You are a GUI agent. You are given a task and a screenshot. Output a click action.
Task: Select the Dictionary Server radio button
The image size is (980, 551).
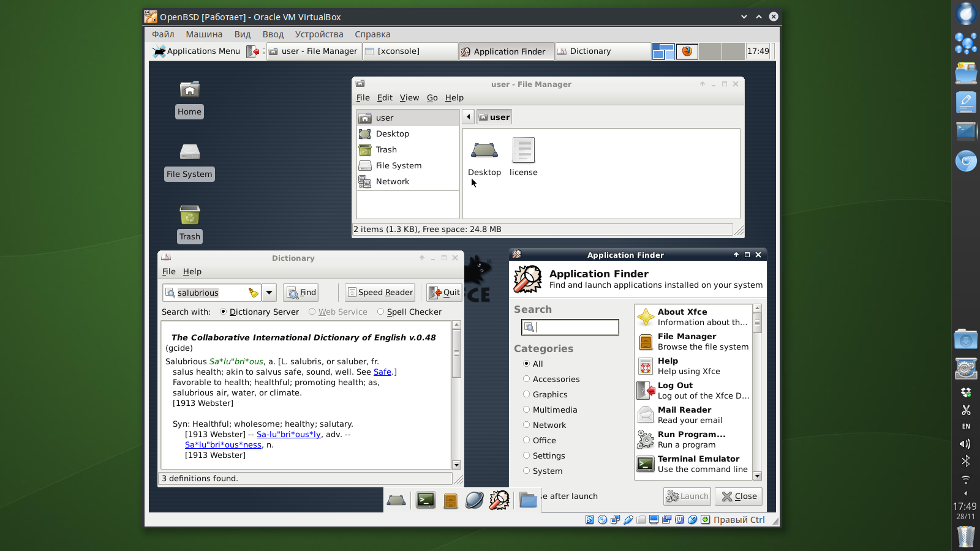224,312
